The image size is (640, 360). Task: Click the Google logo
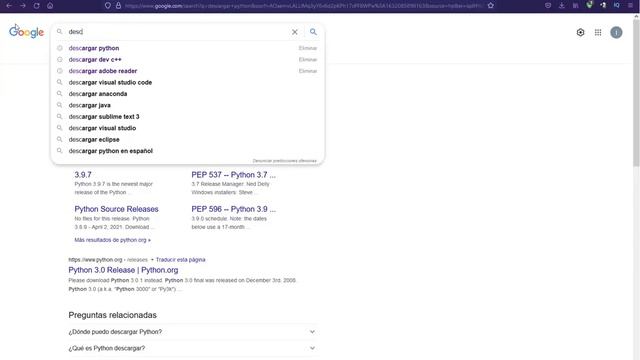tap(27, 31)
